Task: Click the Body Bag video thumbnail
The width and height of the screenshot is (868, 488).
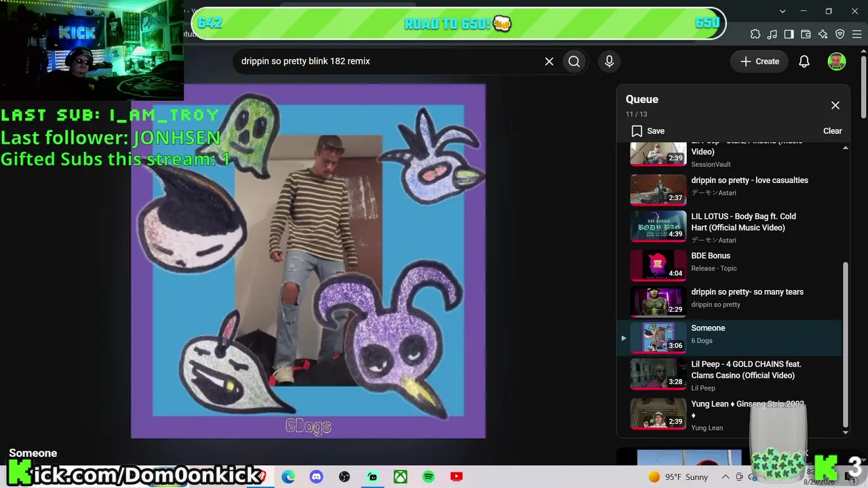Action: pyautogui.click(x=658, y=226)
